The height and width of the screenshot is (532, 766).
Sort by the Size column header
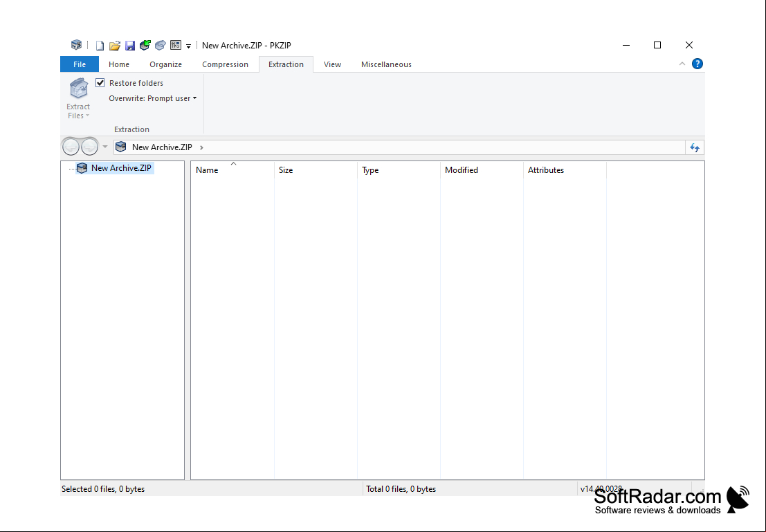pos(316,170)
